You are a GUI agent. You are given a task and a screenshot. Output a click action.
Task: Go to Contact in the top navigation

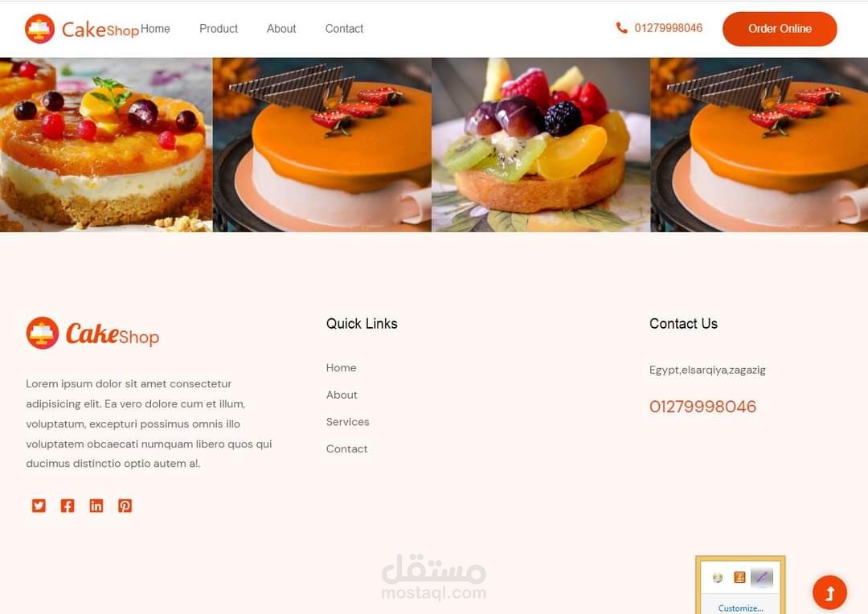tap(344, 29)
